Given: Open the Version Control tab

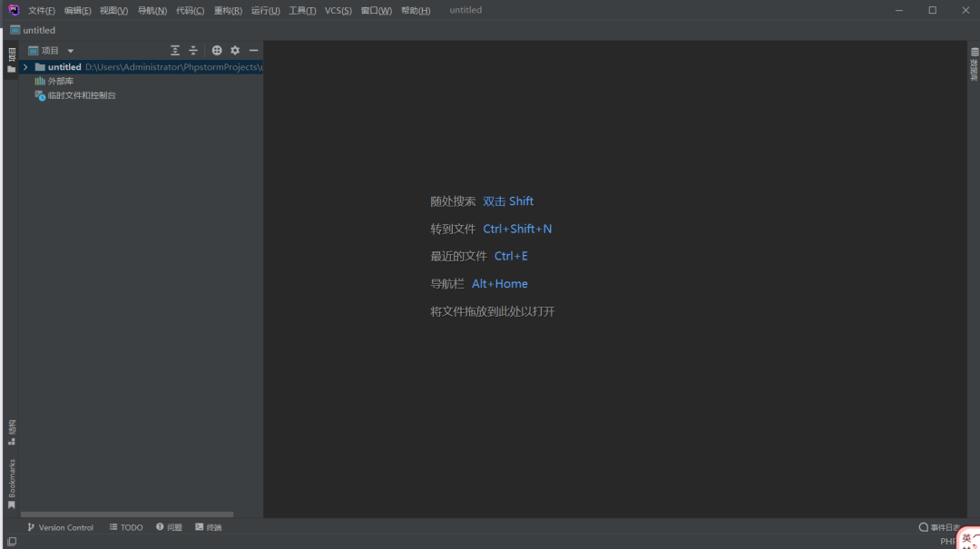Looking at the screenshot, I should coord(60,527).
